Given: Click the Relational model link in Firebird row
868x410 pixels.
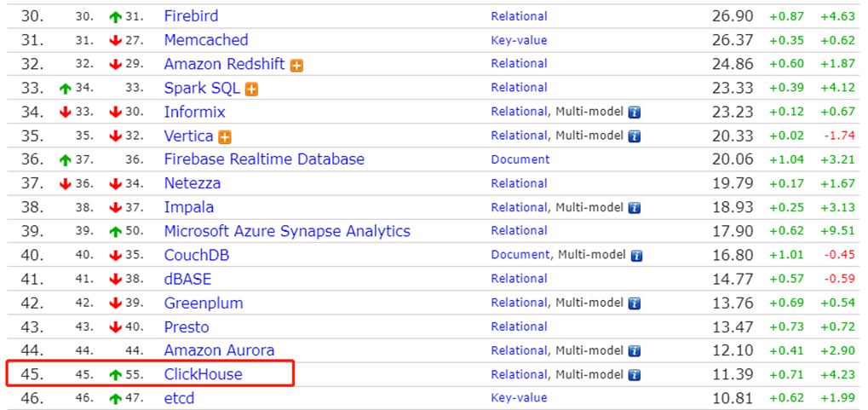Looking at the screenshot, I should point(519,17).
